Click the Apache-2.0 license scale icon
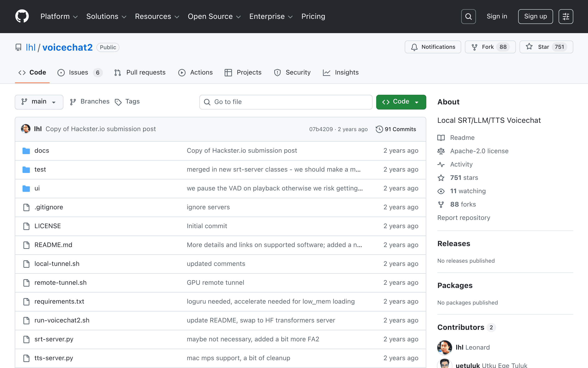Screen dimensions: 588x368 click(441, 151)
